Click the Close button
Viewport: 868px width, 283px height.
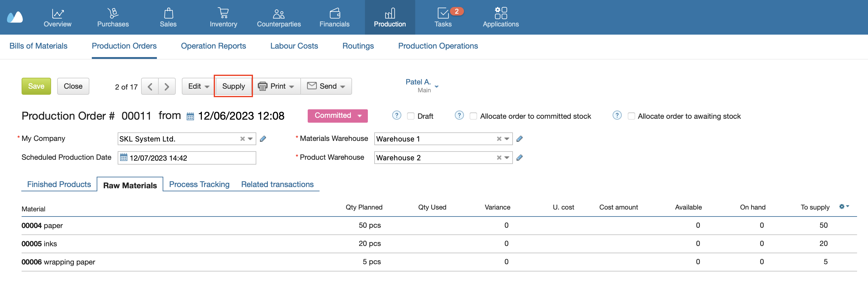click(73, 87)
